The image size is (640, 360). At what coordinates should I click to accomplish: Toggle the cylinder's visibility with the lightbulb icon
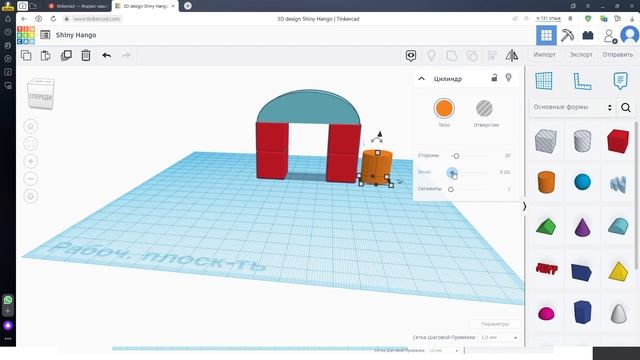click(509, 77)
